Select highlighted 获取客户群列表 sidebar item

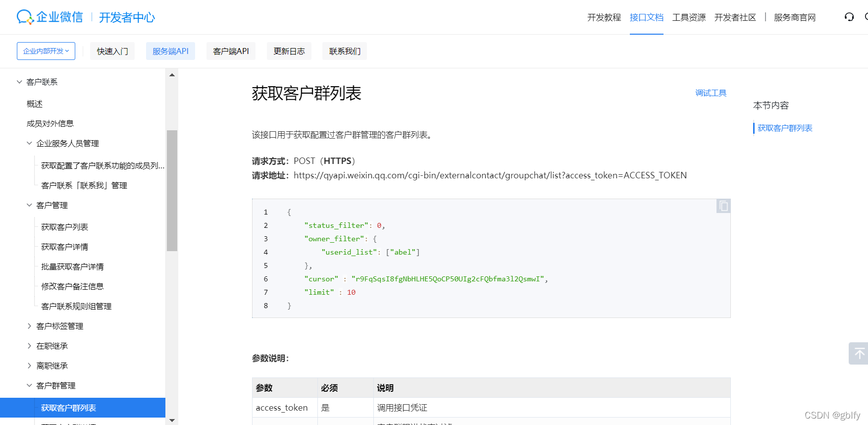coord(83,408)
